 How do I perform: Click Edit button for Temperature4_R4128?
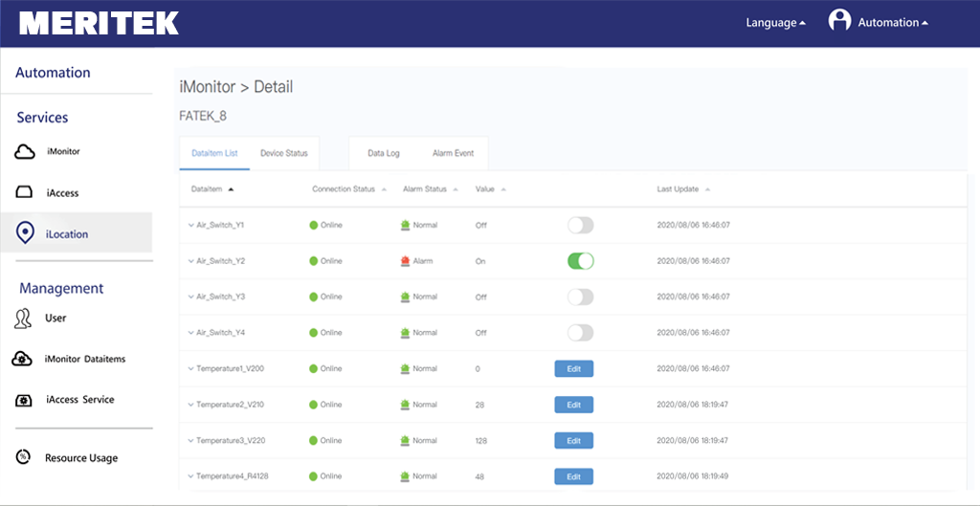(x=573, y=476)
